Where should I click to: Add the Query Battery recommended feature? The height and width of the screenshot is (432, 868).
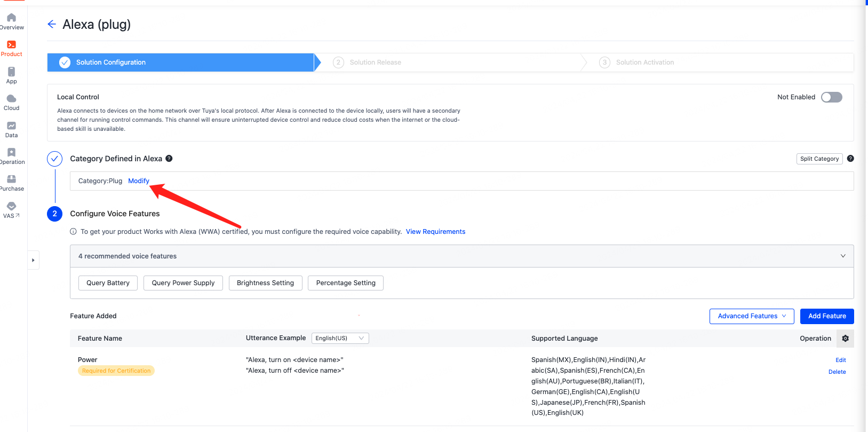[108, 283]
